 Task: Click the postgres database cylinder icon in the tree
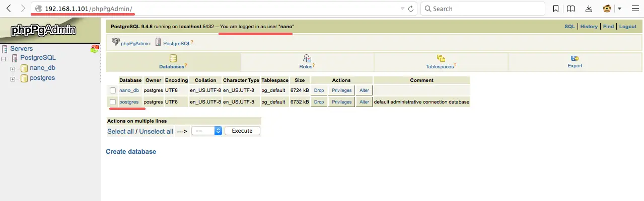coord(24,78)
